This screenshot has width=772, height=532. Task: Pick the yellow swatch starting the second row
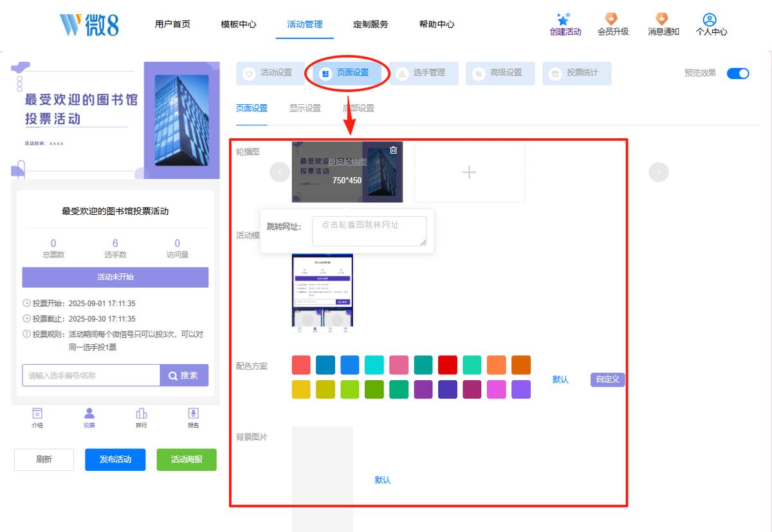(301, 389)
